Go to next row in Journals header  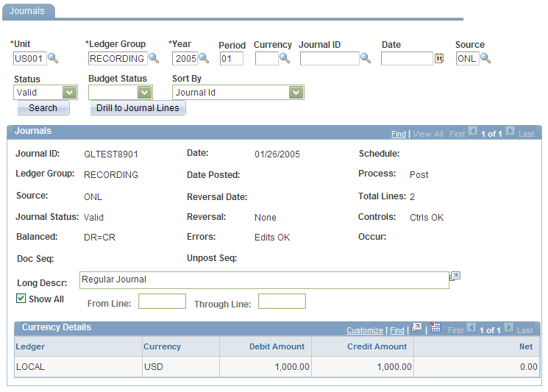510,132
